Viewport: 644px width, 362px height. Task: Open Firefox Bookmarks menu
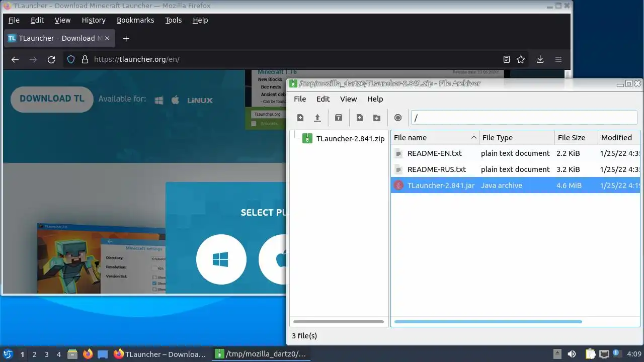[135, 20]
